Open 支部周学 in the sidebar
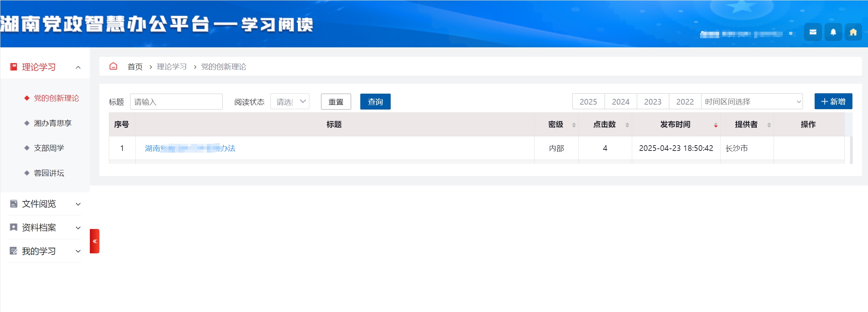The height and width of the screenshot is (312, 868). pyautogui.click(x=49, y=148)
